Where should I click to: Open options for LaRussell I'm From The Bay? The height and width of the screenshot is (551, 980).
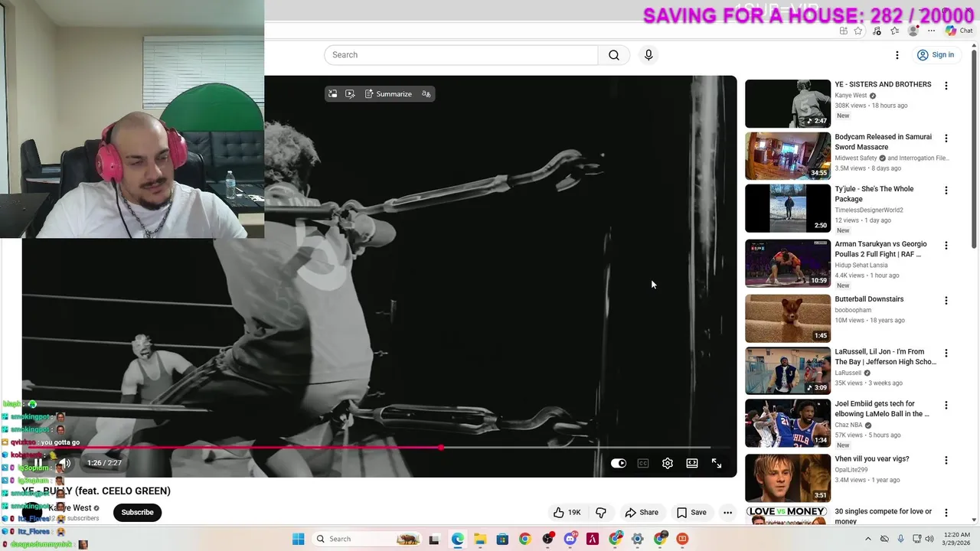946,354
